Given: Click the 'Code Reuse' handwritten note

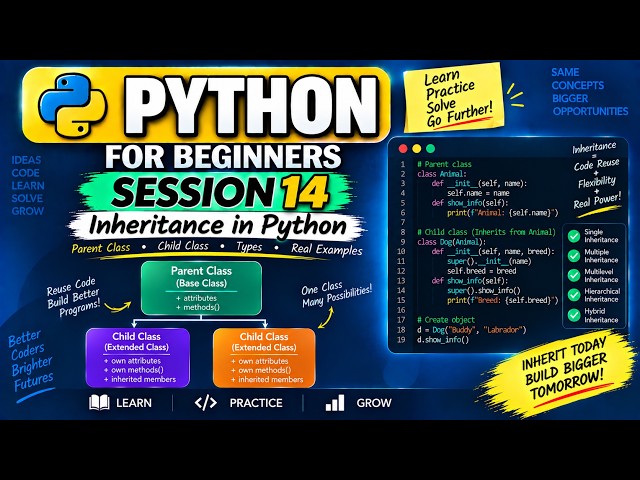Looking at the screenshot, I should point(596,164).
